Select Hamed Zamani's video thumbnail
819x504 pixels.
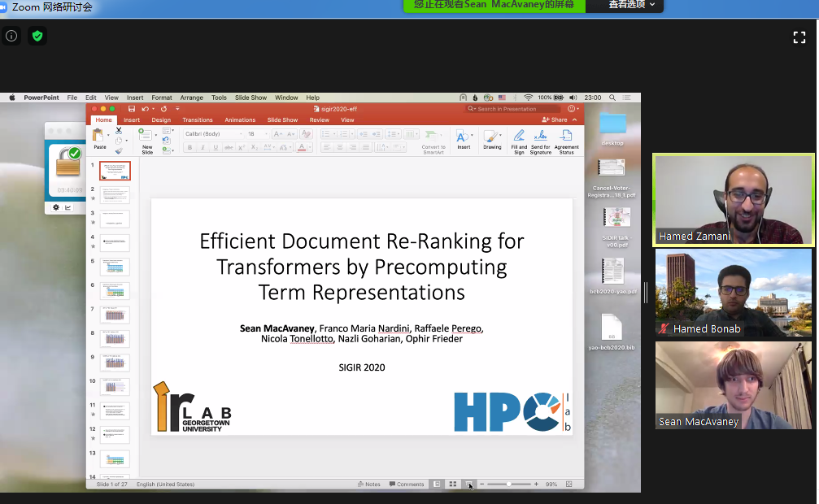pyautogui.click(x=734, y=199)
